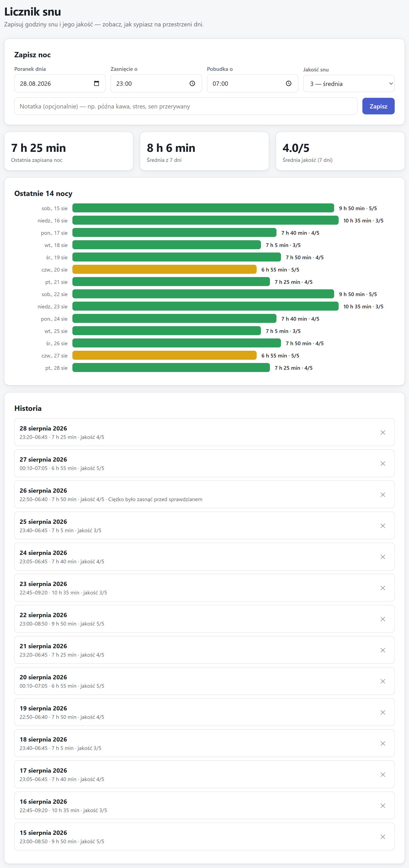The image size is (409, 868).
Task: Click the 'Zapisz noc' heading
Action: point(33,55)
